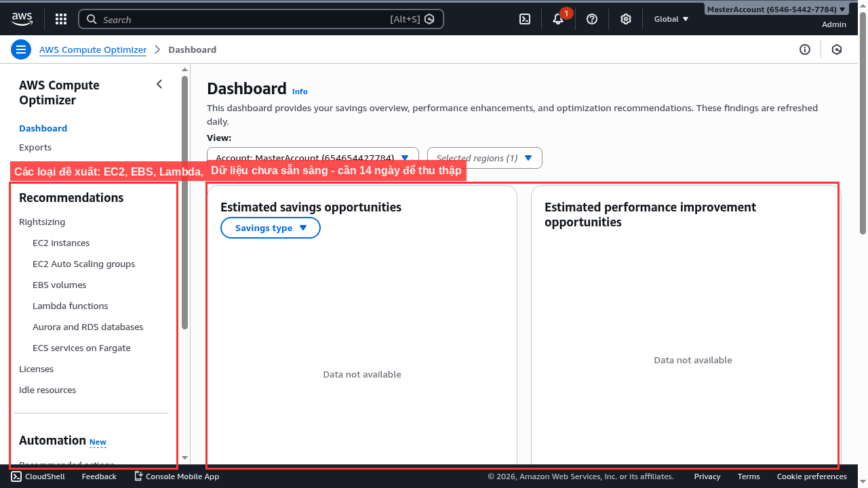Collapse the sidebar with the chevron
Viewport: 868px width, 488px height.
(x=159, y=84)
